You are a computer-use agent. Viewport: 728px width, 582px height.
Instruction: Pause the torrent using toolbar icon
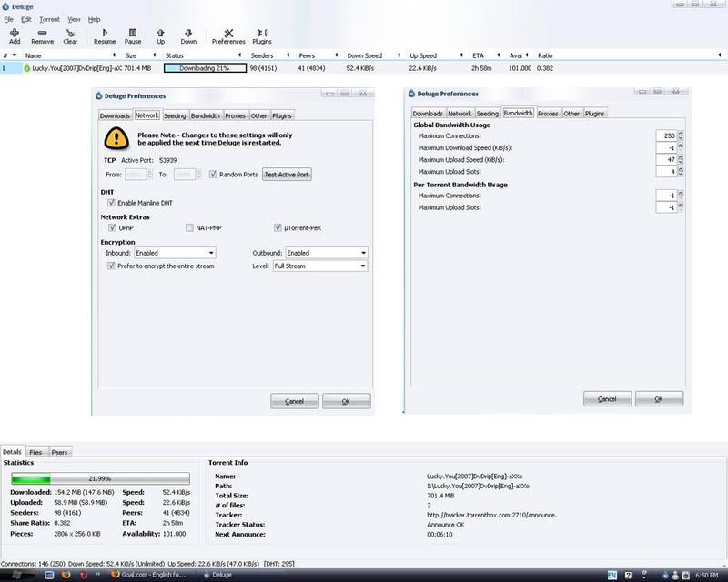(133, 35)
